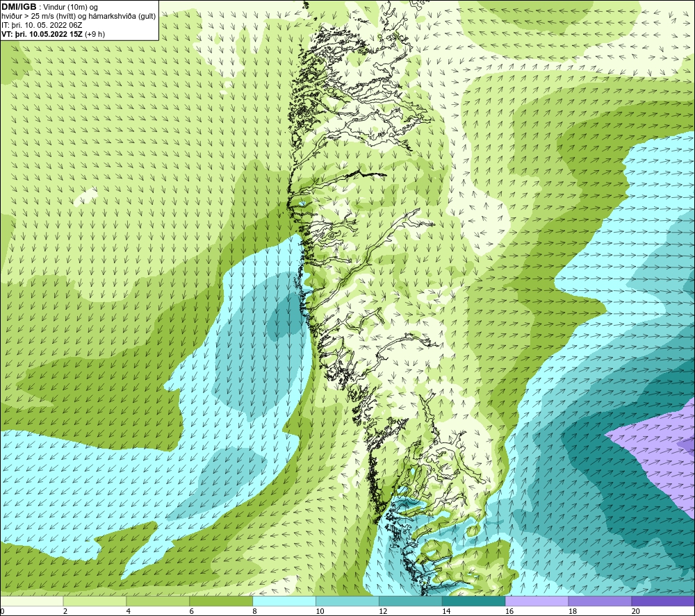Image resolution: width=695 pixels, height=616 pixels.
Task: Click the legend scale label '4'
Action: coord(128,612)
